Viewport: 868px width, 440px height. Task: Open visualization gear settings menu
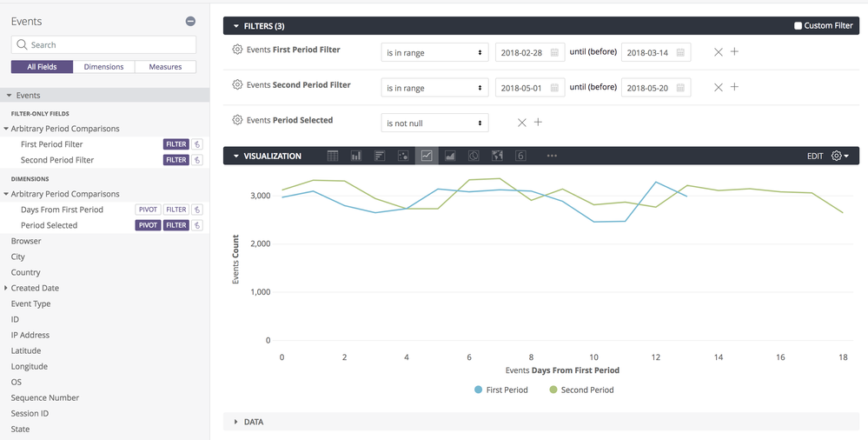[x=840, y=157]
